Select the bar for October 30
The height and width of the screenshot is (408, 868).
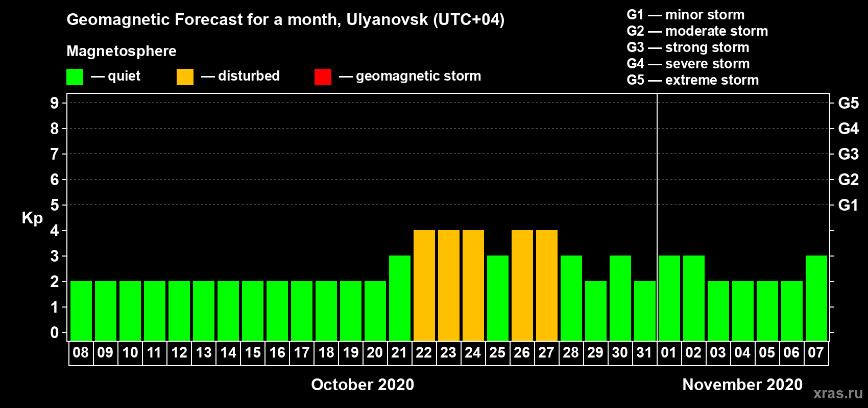coord(620,298)
